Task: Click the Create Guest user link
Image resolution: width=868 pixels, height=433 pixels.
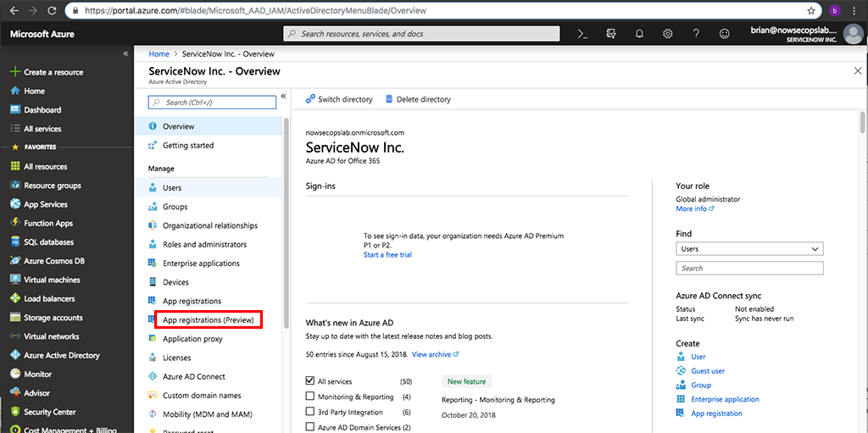Action: (x=708, y=371)
